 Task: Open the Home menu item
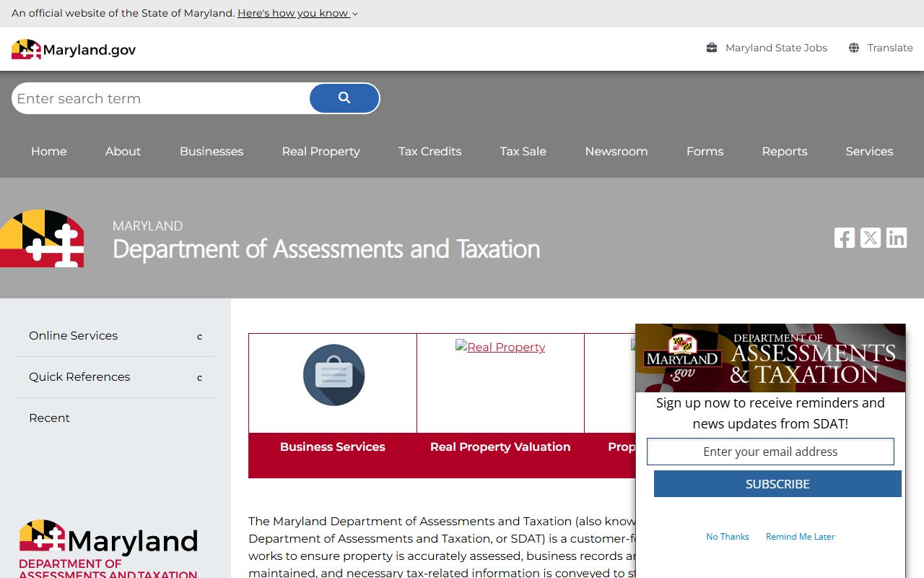(49, 151)
